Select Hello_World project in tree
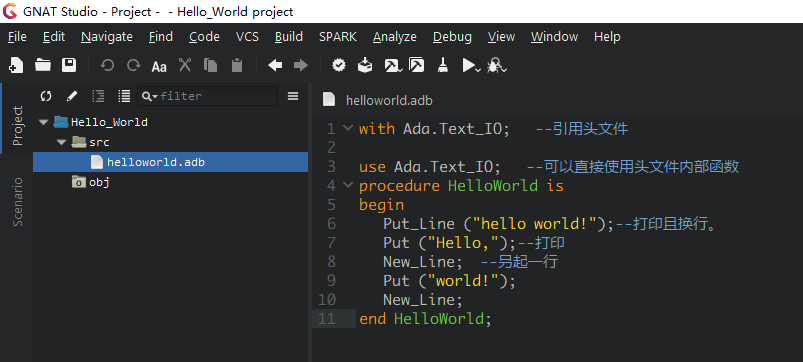 [x=109, y=122]
